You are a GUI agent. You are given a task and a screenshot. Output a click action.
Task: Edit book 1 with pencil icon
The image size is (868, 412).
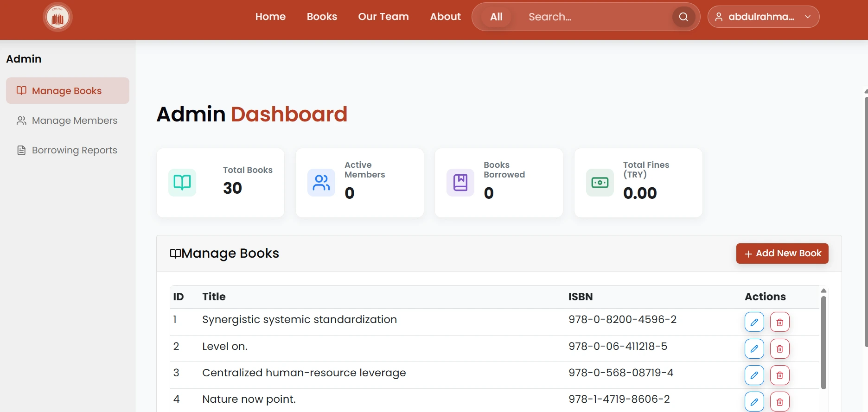pyautogui.click(x=754, y=322)
